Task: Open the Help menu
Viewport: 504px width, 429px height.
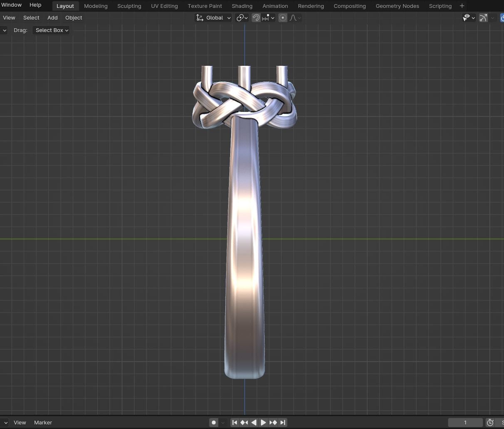Action: pyautogui.click(x=35, y=5)
